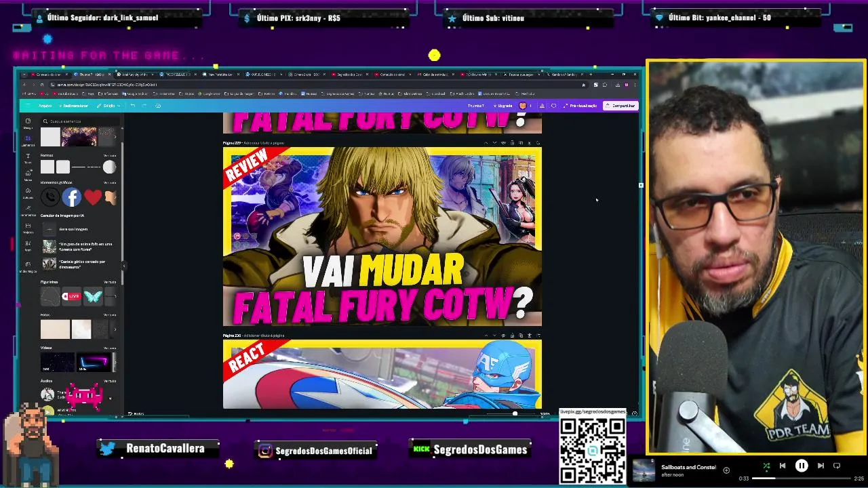Select the Facebook logo graphic element
The width and height of the screenshot is (868, 488).
tap(72, 197)
